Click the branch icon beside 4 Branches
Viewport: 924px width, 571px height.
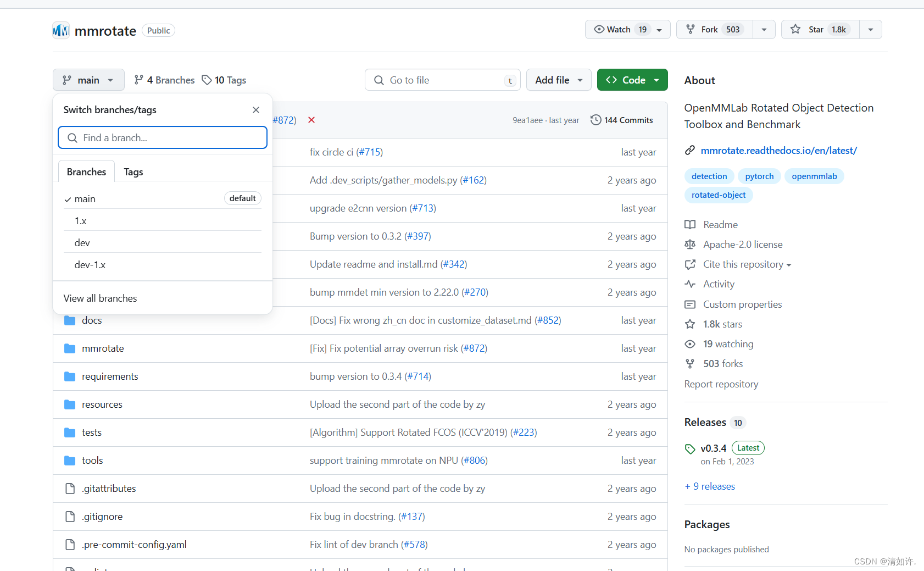coord(139,80)
